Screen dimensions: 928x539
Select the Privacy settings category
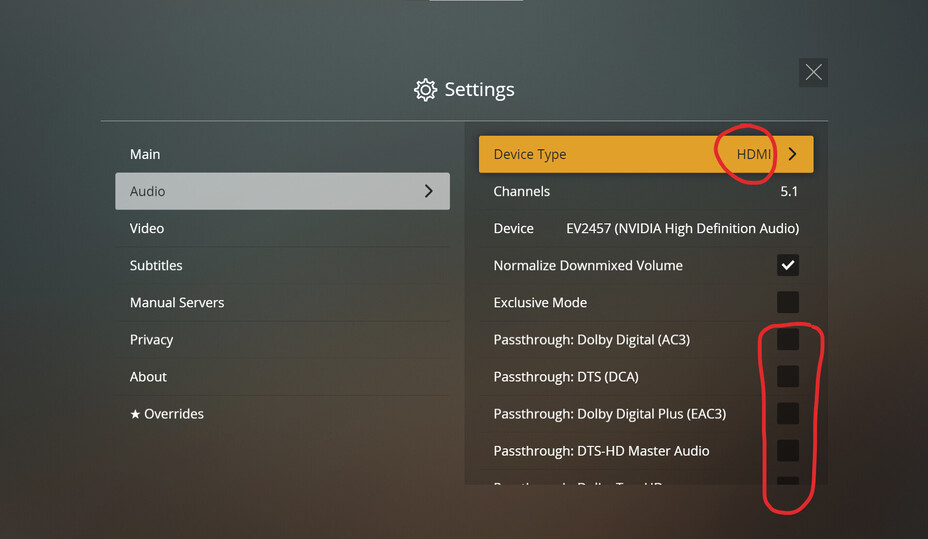[x=152, y=339]
